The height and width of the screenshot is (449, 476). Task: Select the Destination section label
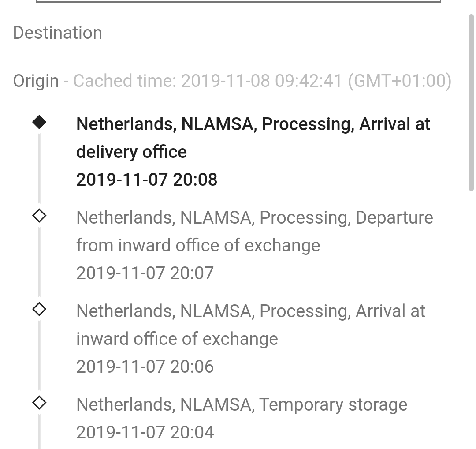(58, 33)
